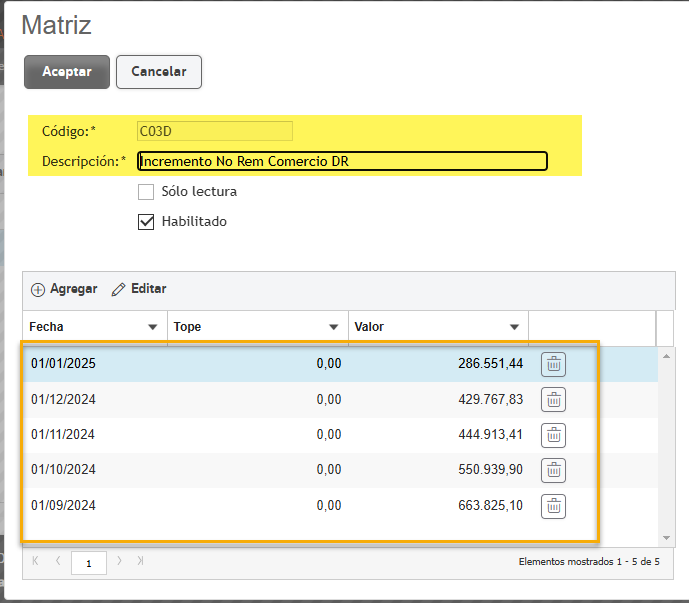Click the Tope 0,00 cell for 01/12/2024
The image size is (689, 603).
tap(329, 399)
